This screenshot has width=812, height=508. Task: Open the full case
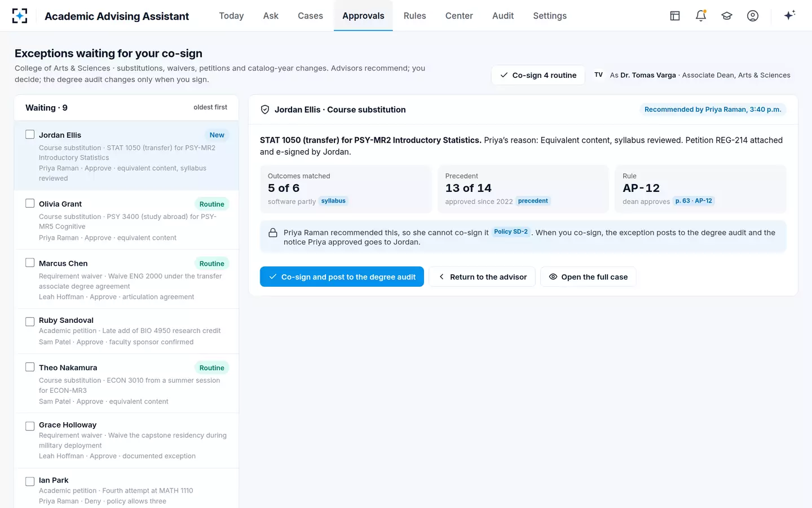point(588,277)
